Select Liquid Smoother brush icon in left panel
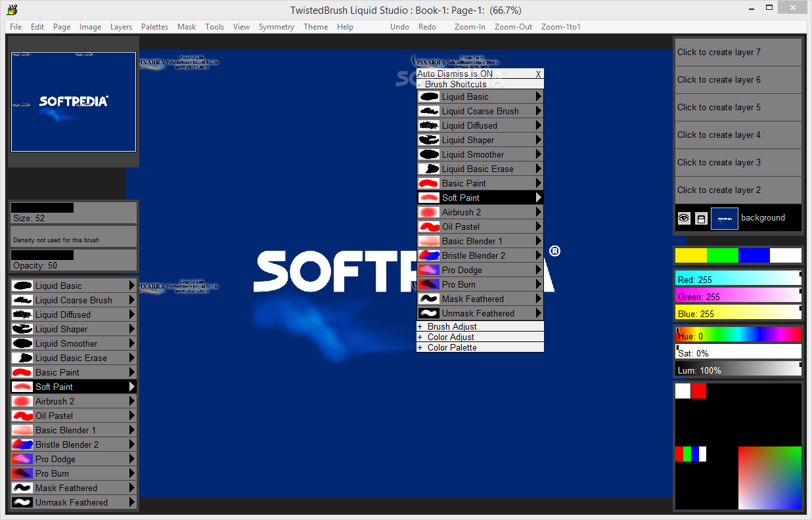Viewport: 812px width, 520px height. [x=22, y=343]
